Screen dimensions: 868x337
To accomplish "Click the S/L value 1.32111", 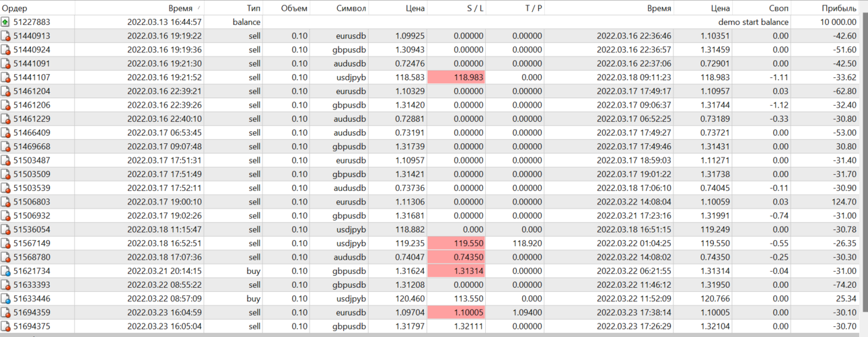I will (468, 326).
